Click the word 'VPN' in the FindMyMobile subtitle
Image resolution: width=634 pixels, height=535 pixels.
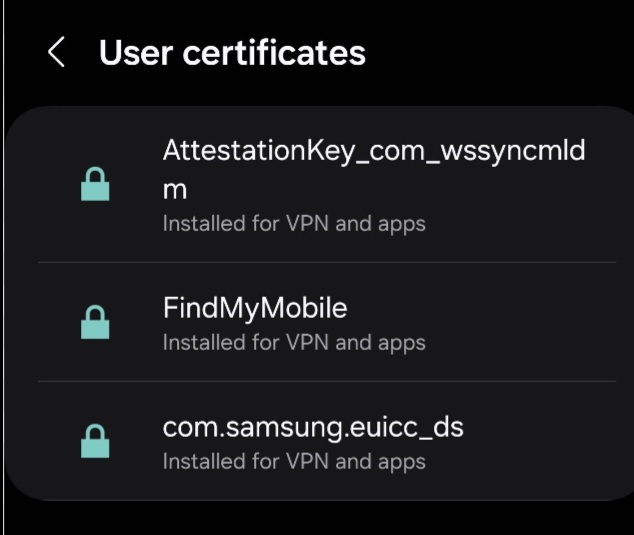(x=307, y=343)
